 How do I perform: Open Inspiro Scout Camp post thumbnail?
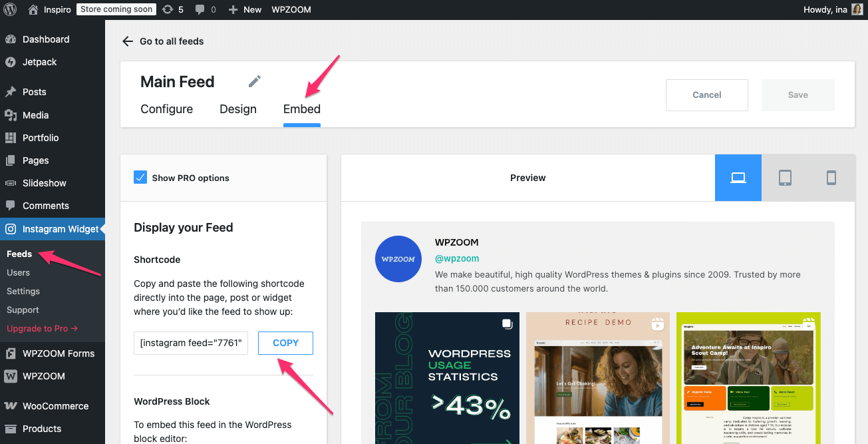tap(748, 377)
